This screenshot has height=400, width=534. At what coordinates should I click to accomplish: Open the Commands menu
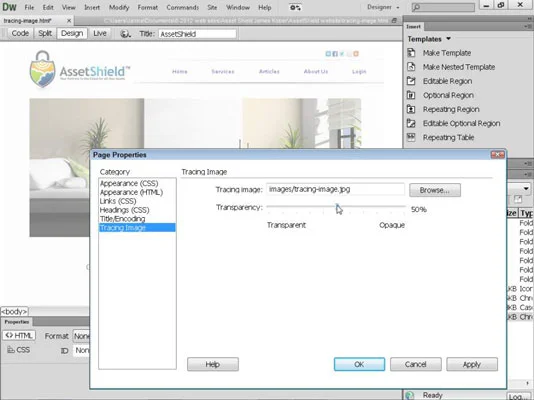point(183,7)
